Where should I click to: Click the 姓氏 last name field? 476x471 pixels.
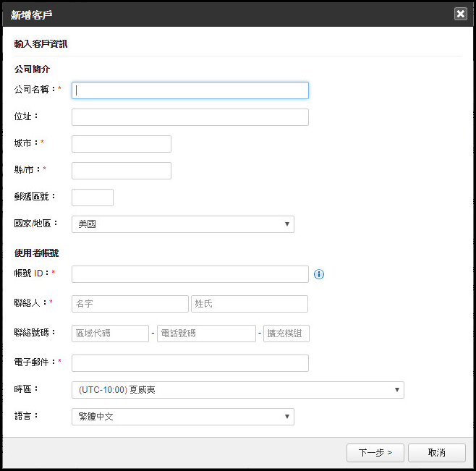250,304
